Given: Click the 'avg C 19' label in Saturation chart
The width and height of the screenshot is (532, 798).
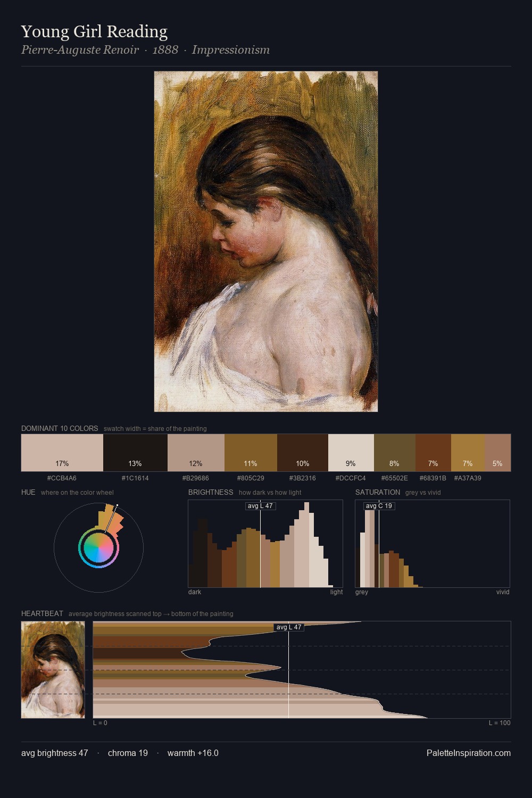Looking at the screenshot, I should pos(379,506).
